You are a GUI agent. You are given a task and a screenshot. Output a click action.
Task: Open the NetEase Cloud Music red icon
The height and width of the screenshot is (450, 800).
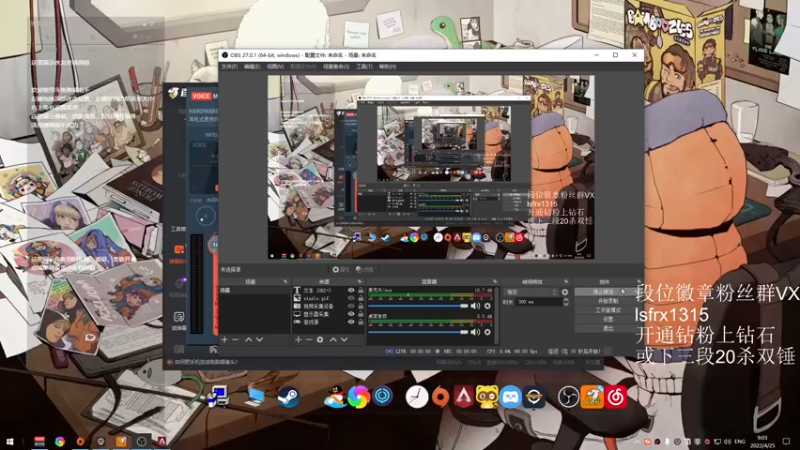(x=616, y=397)
